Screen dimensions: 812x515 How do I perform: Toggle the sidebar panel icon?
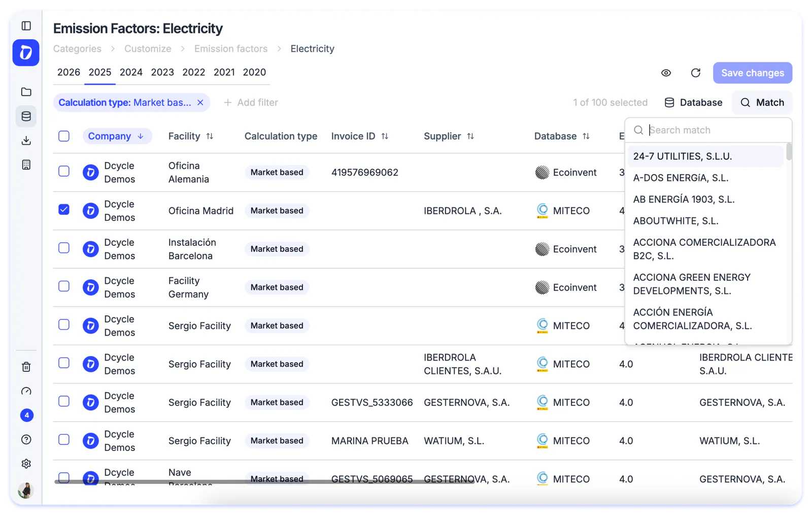pos(26,26)
